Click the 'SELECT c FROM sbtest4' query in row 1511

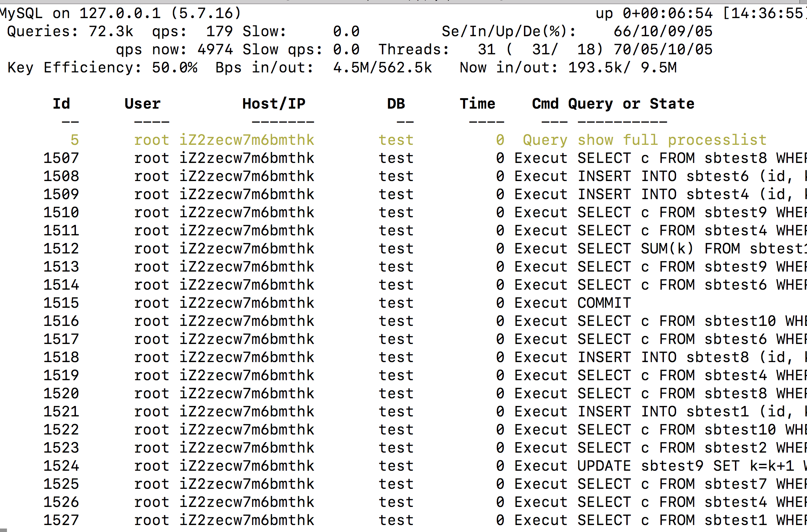[x=672, y=231]
